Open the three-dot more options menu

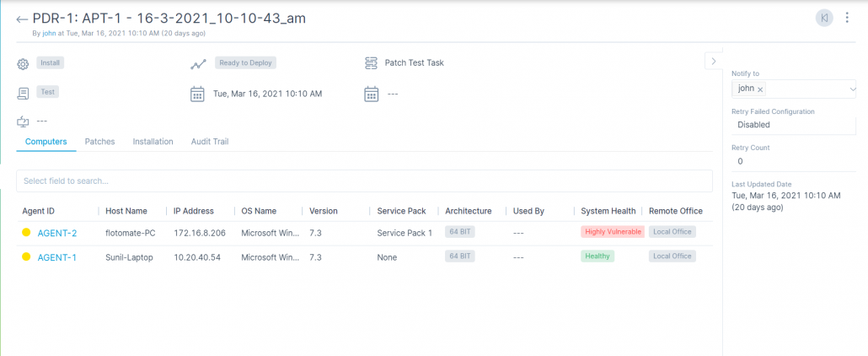(847, 18)
